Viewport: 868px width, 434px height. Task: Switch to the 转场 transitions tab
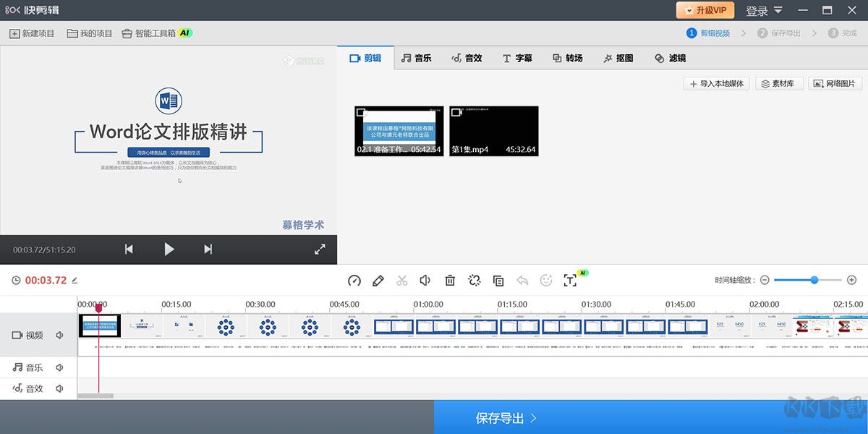pos(569,59)
